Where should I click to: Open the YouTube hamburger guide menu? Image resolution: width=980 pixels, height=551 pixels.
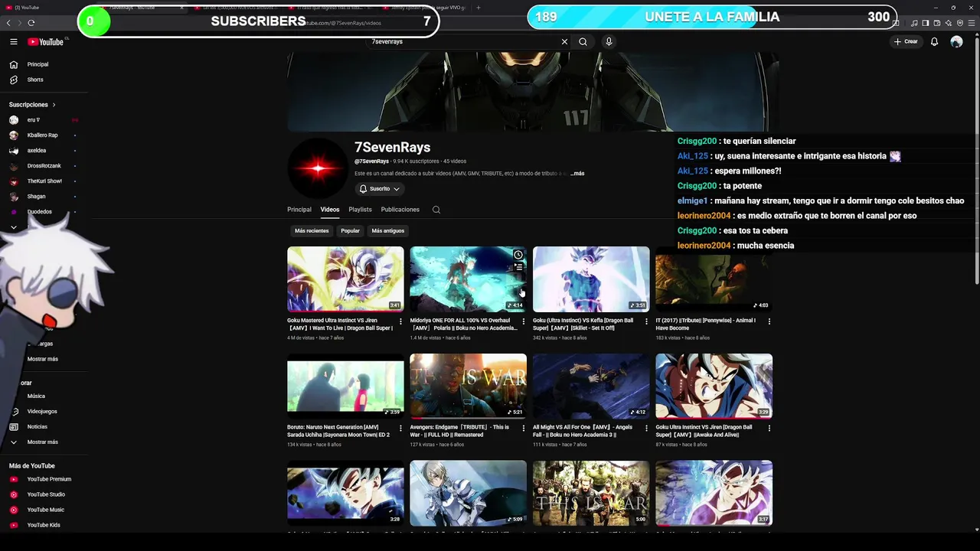pyautogui.click(x=13, y=41)
